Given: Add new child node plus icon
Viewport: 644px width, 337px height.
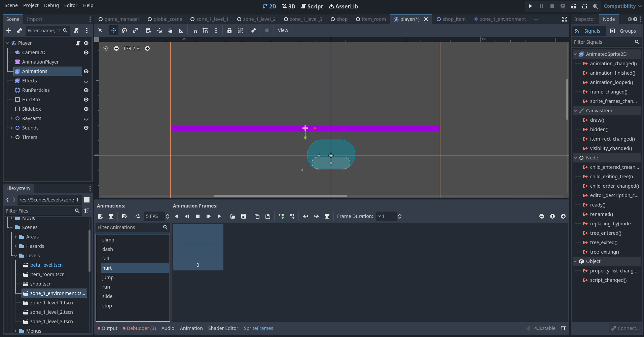Looking at the screenshot, I should 9,31.
